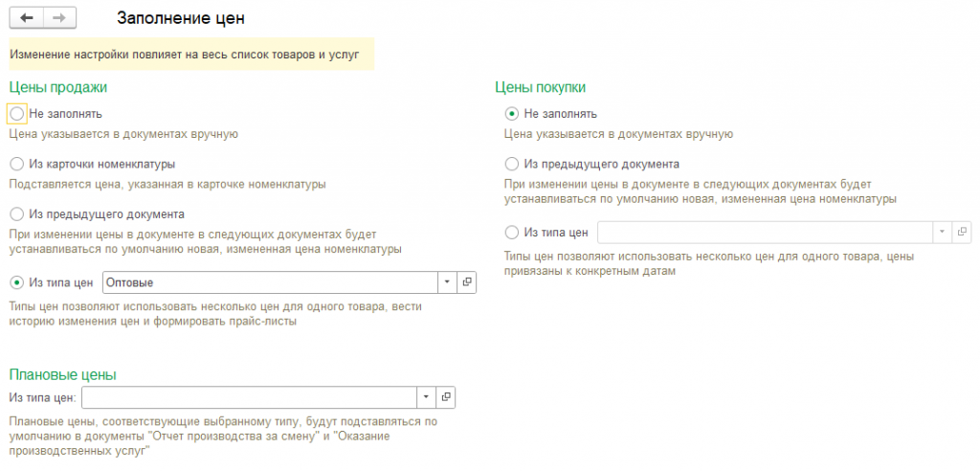The height and width of the screenshot is (471, 980).
Task: Click the Плановые цены type input field
Action: [x=250, y=397]
